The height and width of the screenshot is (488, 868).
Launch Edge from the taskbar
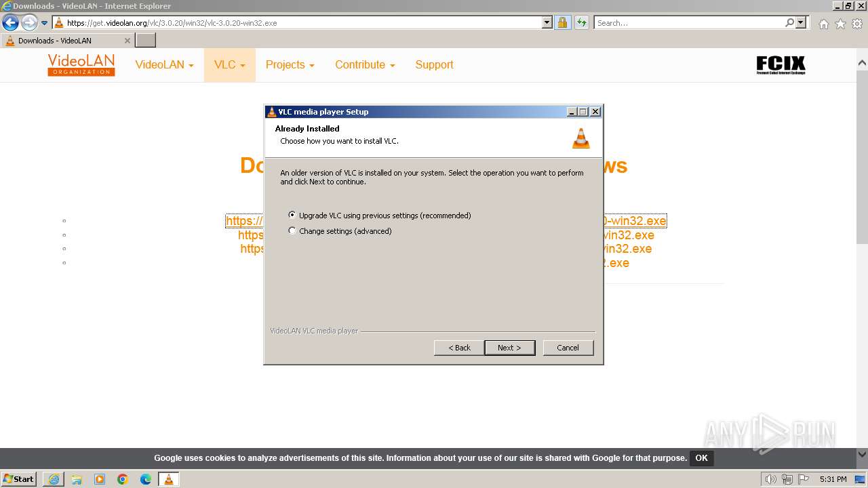pyautogui.click(x=146, y=479)
